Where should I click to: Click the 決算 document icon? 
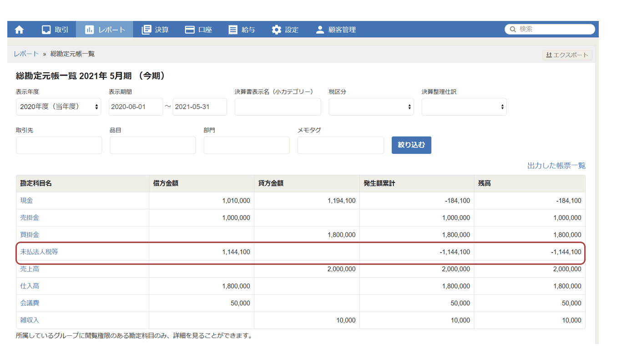click(x=147, y=30)
